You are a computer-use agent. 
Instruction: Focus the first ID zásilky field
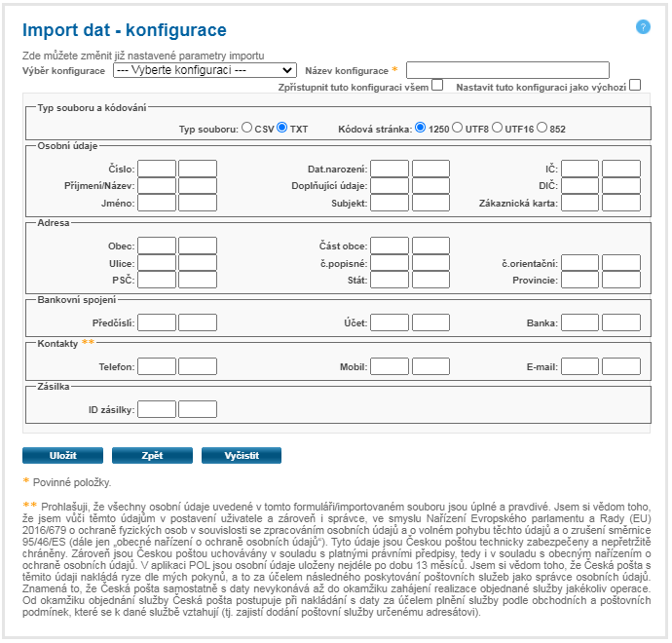(x=156, y=409)
